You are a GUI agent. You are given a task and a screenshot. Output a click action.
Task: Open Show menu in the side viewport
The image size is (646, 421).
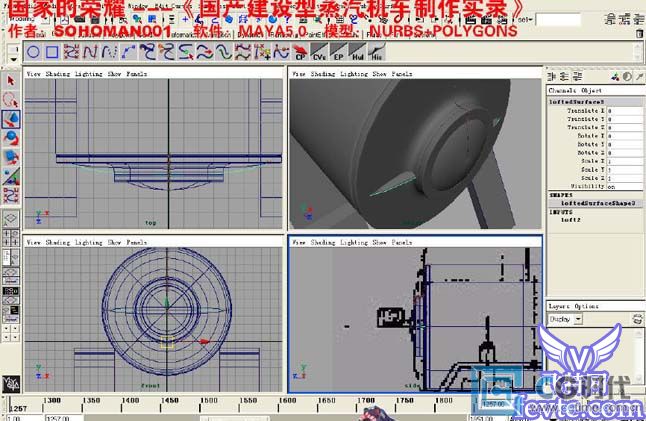pyautogui.click(x=379, y=242)
